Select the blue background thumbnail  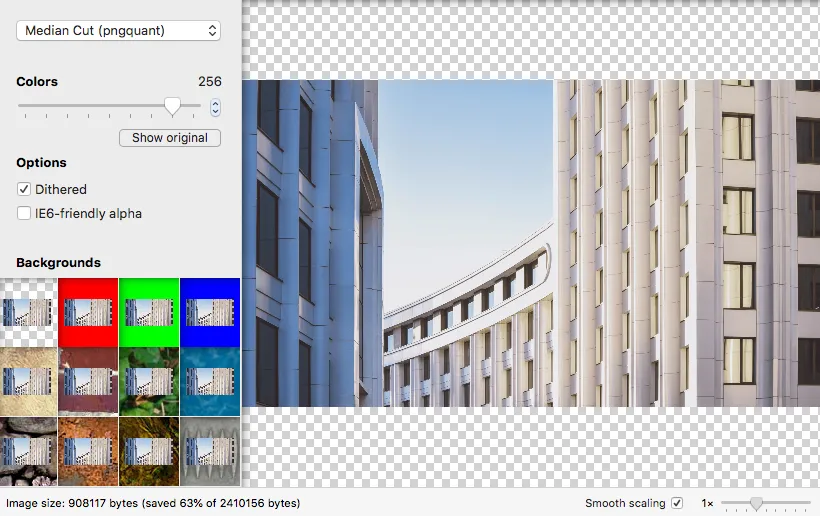click(210, 312)
